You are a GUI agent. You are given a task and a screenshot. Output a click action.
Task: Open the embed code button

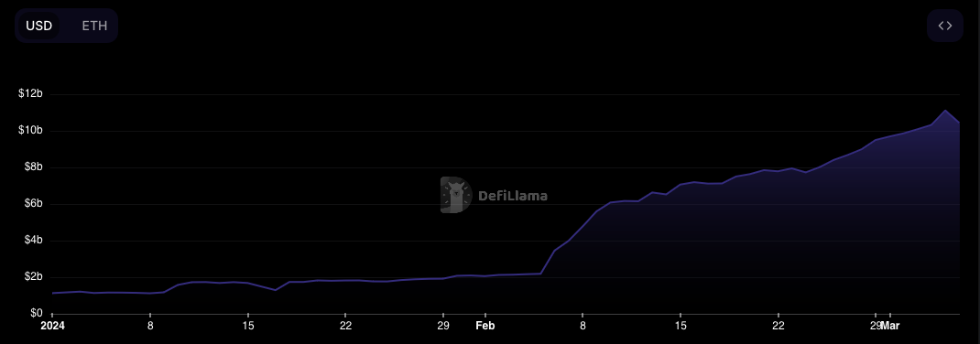pyautogui.click(x=945, y=26)
